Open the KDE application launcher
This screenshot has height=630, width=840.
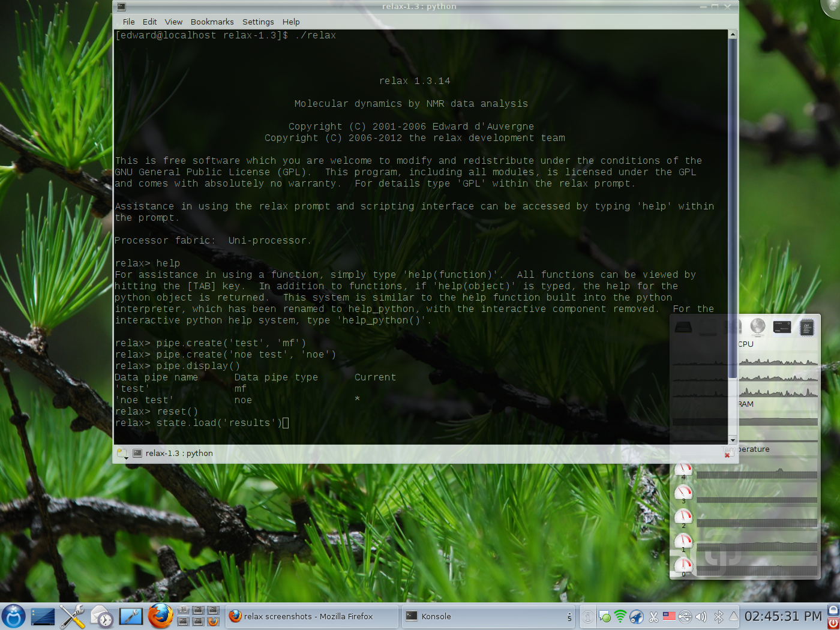13,616
